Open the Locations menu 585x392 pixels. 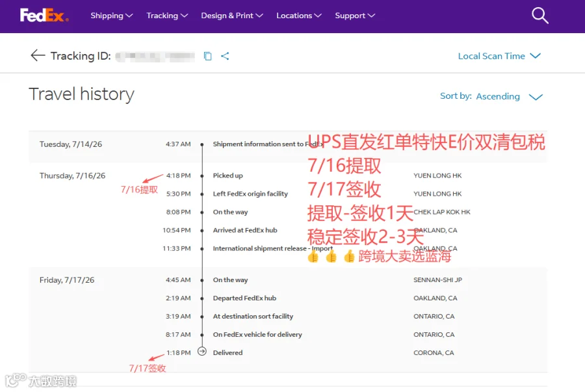pos(299,16)
